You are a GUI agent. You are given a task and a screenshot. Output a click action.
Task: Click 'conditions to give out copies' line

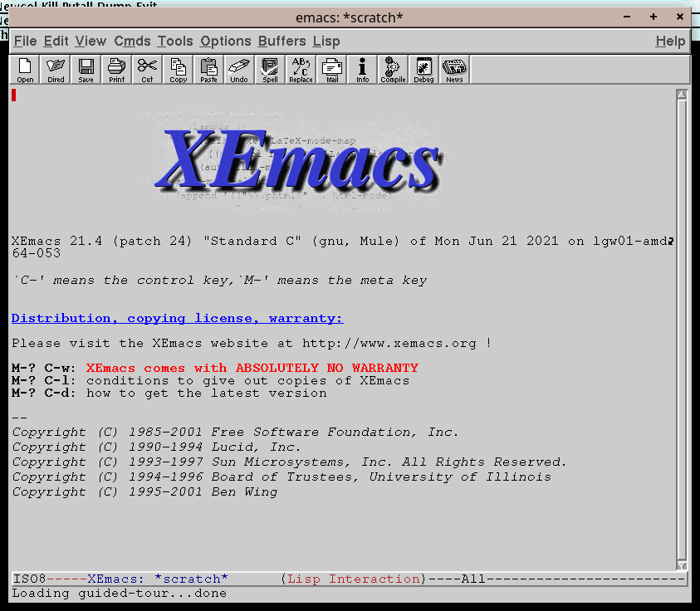click(247, 381)
